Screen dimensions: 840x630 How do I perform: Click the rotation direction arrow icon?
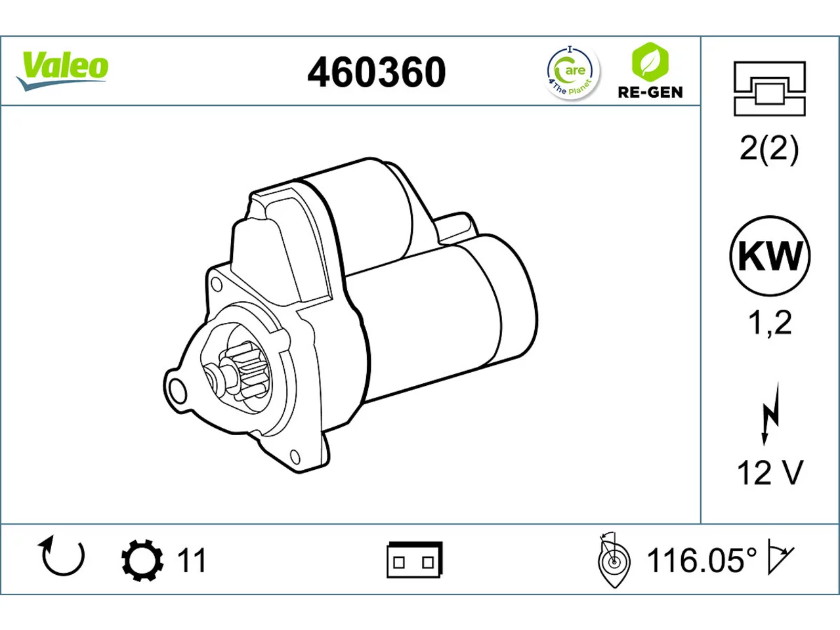pyautogui.click(x=61, y=556)
